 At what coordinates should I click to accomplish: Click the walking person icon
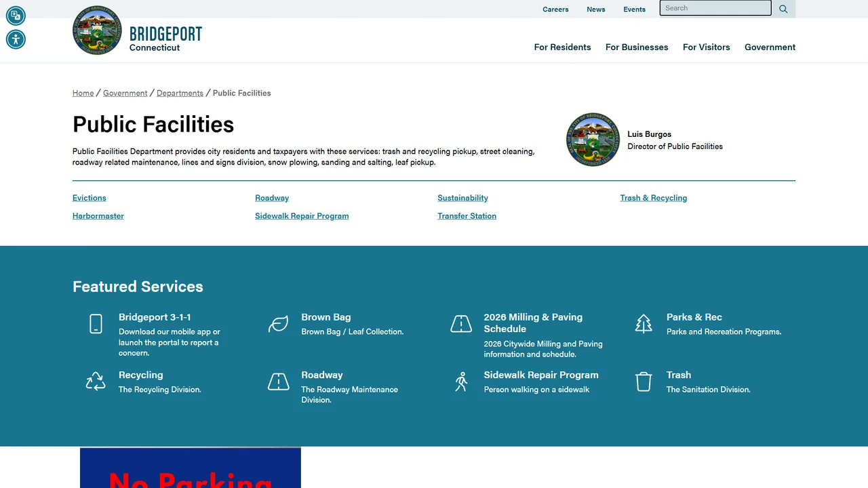461,382
